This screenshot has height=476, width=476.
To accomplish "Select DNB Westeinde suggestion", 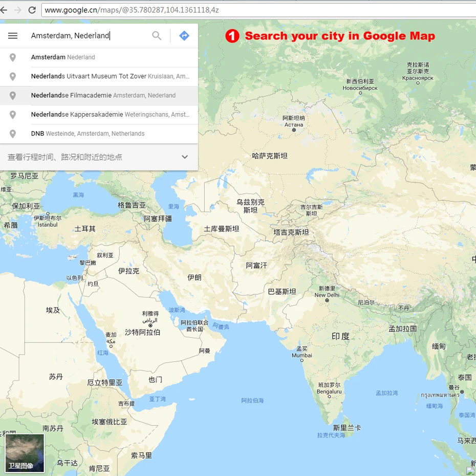I will (99, 134).
